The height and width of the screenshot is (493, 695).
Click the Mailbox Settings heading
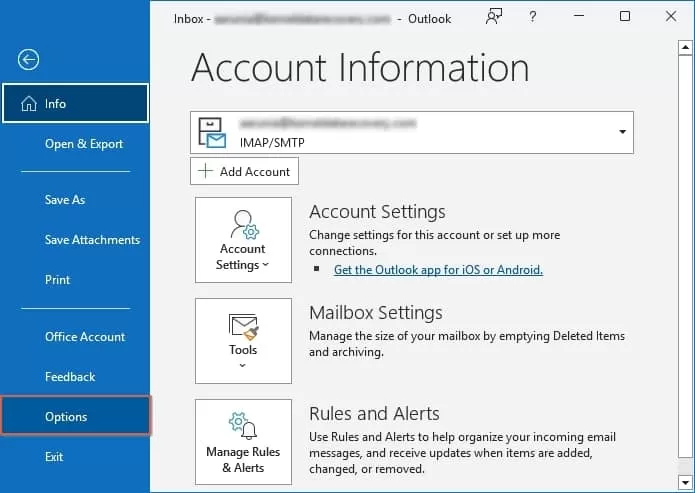point(376,313)
